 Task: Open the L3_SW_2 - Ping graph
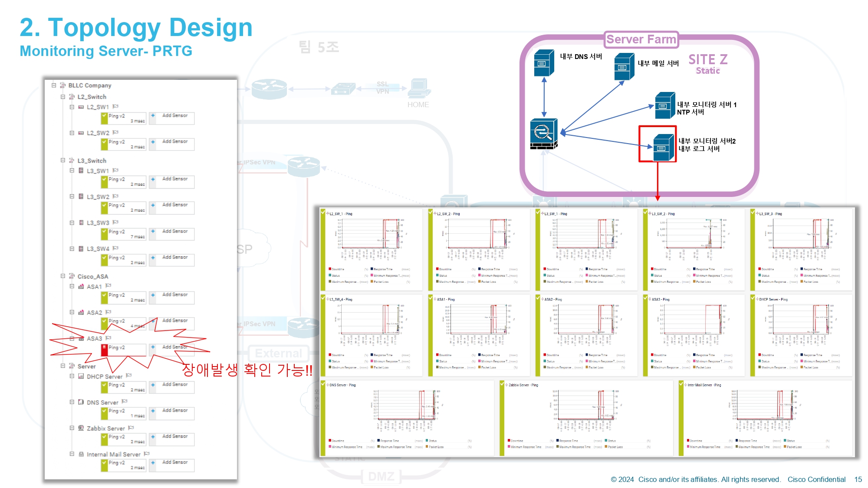click(x=694, y=250)
